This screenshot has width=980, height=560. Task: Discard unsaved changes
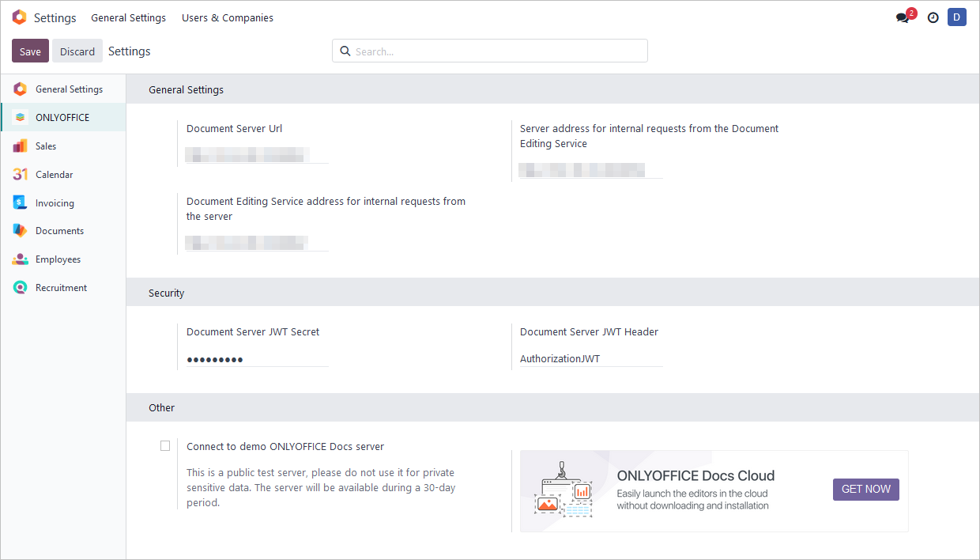[x=77, y=51]
